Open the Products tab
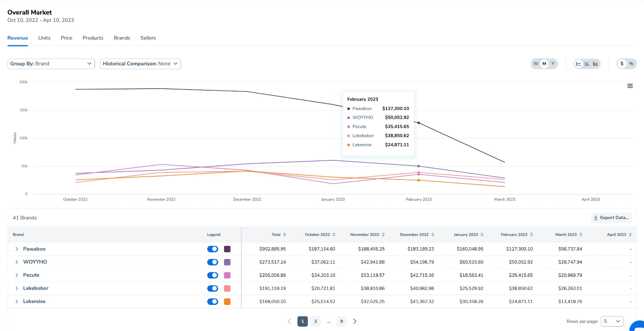Viewport: 644px width, 331px height. [93, 38]
